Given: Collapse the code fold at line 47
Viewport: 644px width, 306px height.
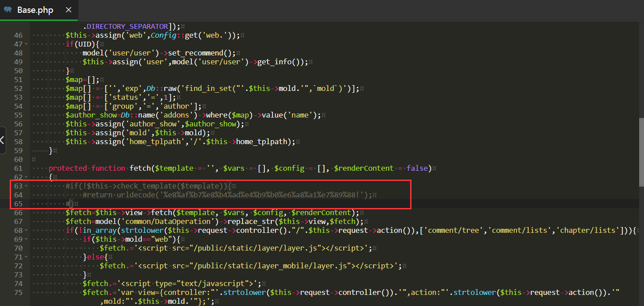Looking at the screenshot, I should (x=26, y=44).
